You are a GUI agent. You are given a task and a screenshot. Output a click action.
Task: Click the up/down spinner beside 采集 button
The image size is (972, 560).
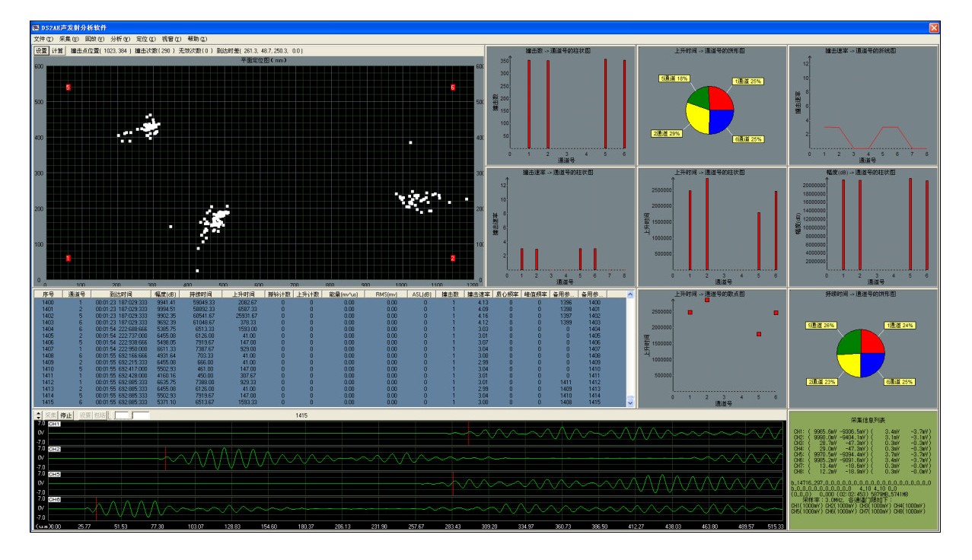38,415
